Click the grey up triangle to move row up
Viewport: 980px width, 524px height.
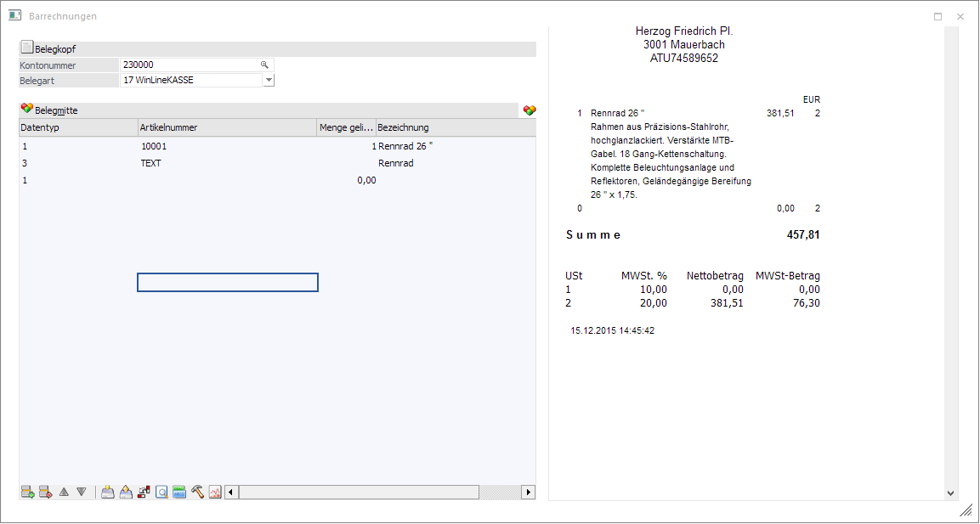pyautogui.click(x=64, y=492)
